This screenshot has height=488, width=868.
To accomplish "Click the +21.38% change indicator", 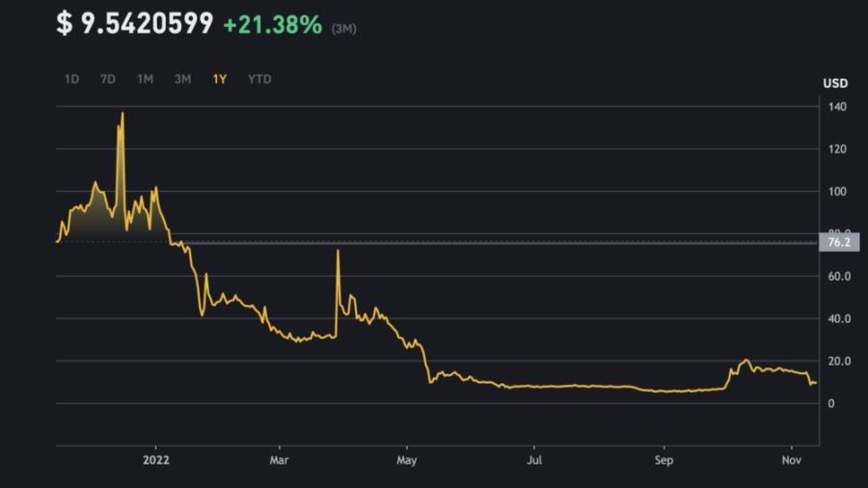I will [x=272, y=25].
